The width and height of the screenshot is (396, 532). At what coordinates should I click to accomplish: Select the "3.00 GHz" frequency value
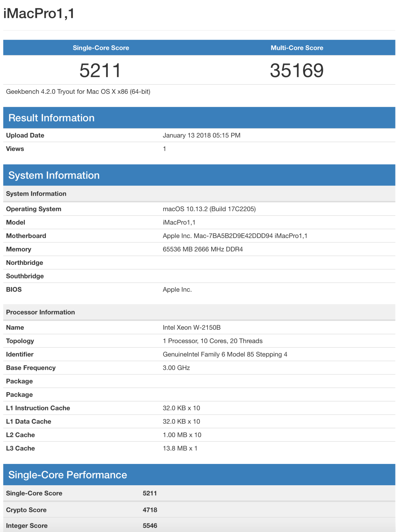(176, 368)
